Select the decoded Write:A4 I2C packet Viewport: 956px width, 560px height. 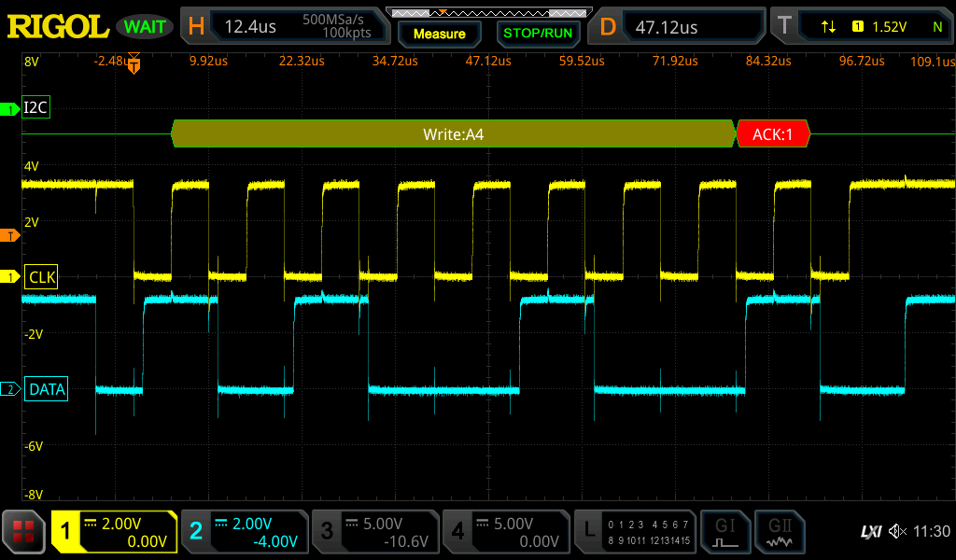coord(454,134)
